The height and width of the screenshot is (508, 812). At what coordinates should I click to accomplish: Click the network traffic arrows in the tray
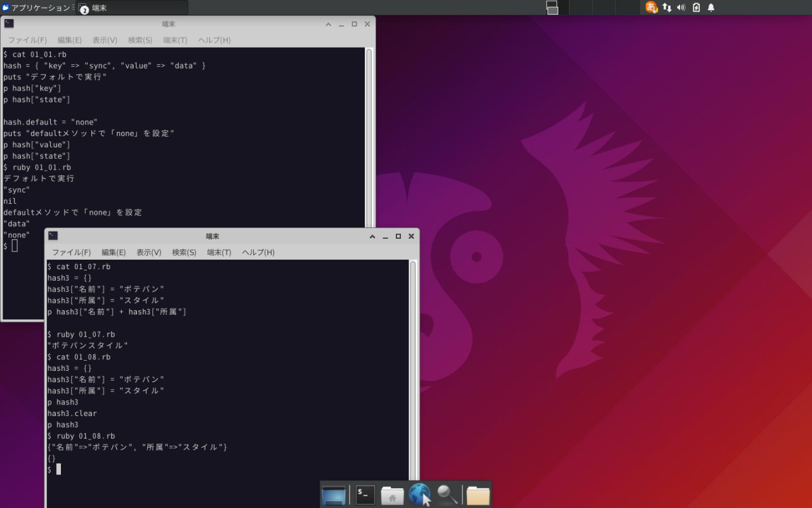[665, 8]
